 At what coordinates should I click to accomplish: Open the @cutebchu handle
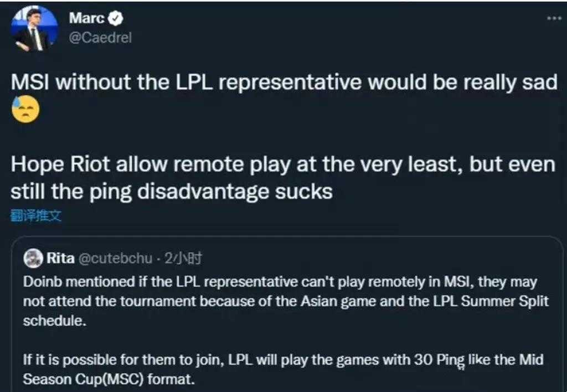(x=115, y=258)
